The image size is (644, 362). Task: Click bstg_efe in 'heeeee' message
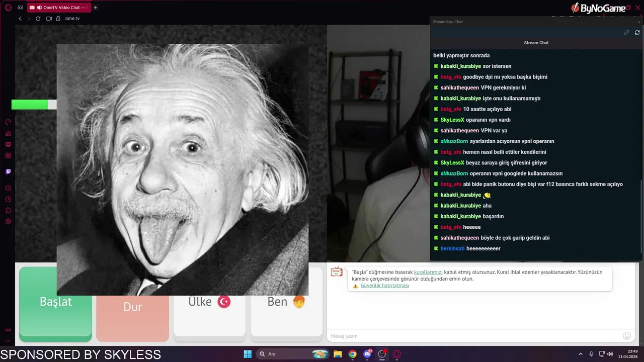click(x=451, y=227)
